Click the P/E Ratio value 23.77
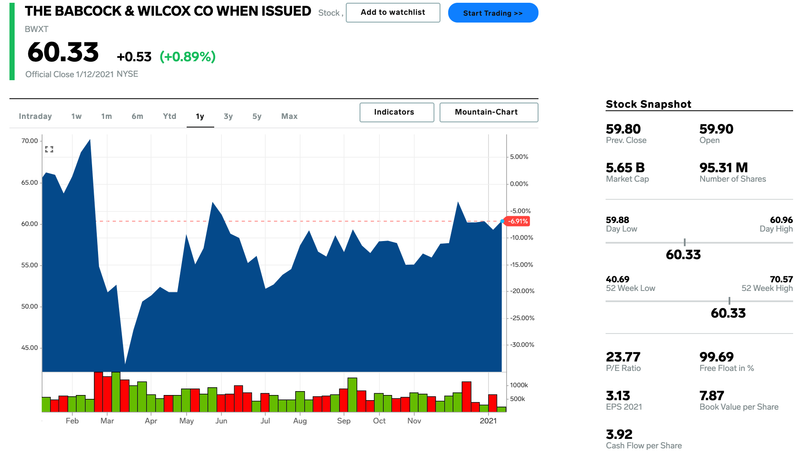This screenshot has width=800, height=458. [623, 357]
